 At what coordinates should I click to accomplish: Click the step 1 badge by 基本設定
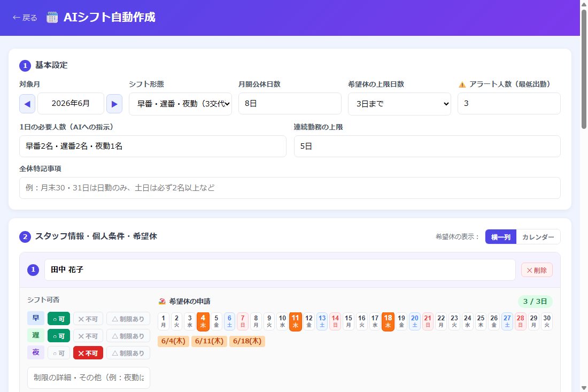coord(25,66)
